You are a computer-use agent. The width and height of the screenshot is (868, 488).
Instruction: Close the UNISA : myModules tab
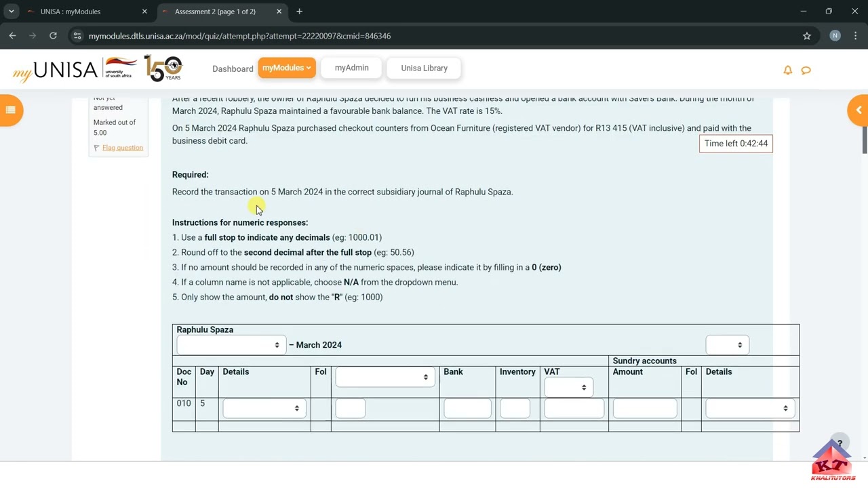(x=144, y=12)
